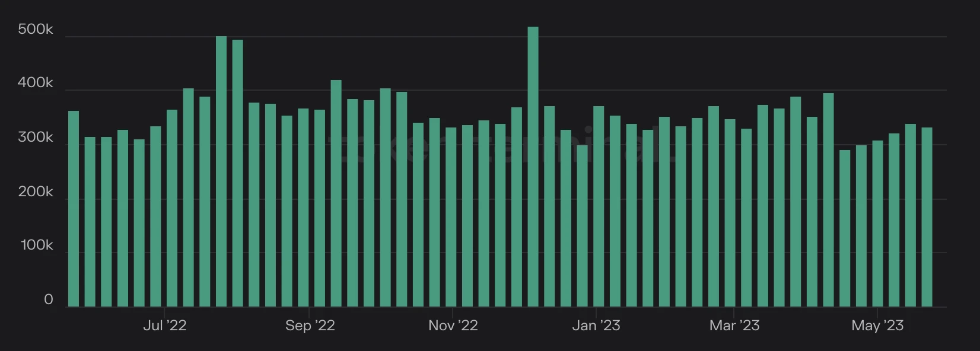This screenshot has height=351, width=980.
Task: Click the "Sep '22" x-axis label
Action: [x=310, y=326]
